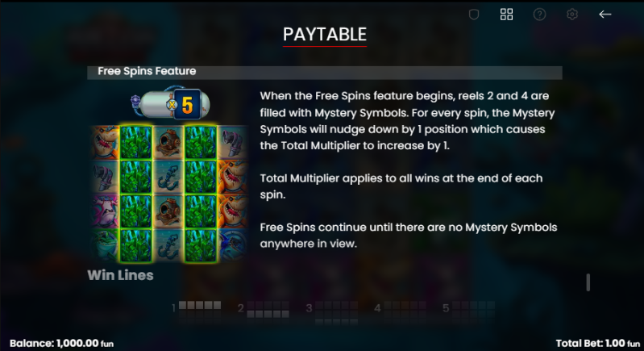Image resolution: width=644 pixels, height=351 pixels.
Task: Open the question mark help icon
Action: pos(539,15)
